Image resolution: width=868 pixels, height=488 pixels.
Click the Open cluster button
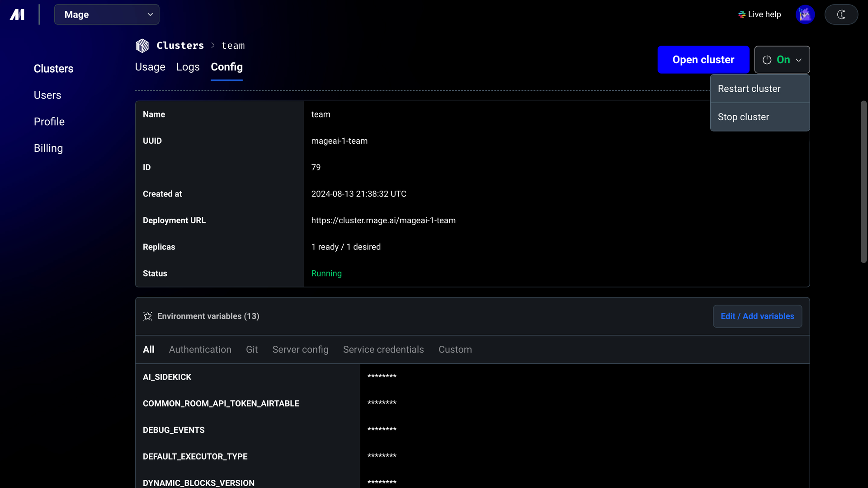(703, 60)
